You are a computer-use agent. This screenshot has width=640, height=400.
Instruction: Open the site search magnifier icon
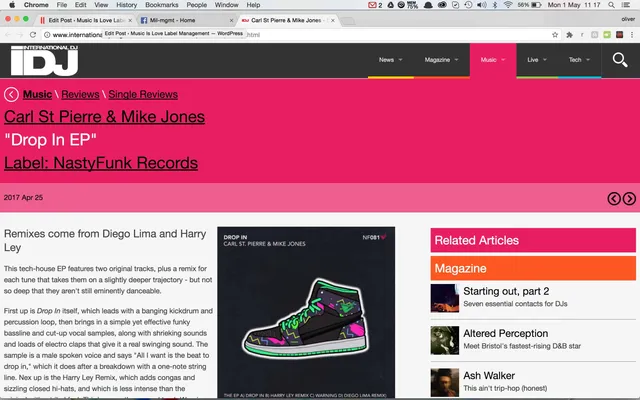(x=620, y=60)
